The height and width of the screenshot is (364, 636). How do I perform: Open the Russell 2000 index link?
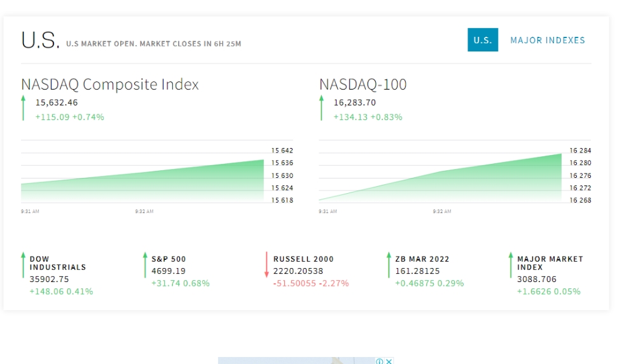[303, 259]
